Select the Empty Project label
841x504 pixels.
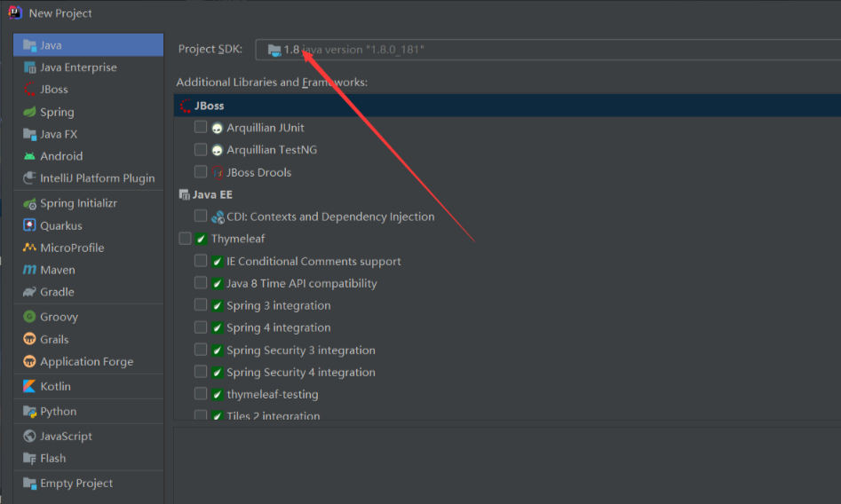[x=76, y=484]
